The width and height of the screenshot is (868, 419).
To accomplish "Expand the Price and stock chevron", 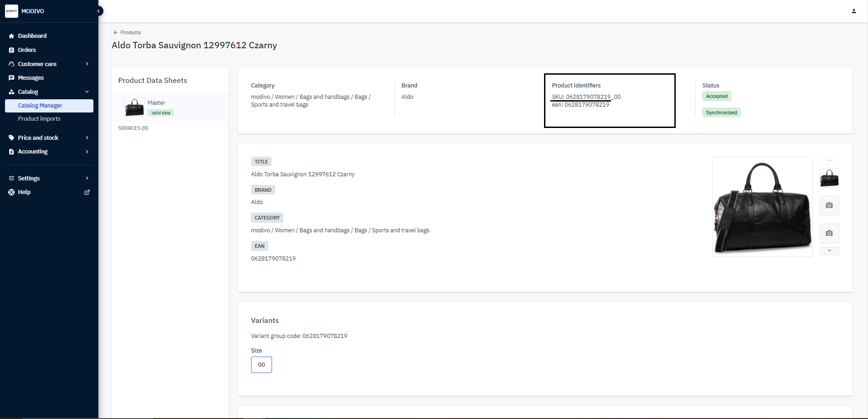I will pyautogui.click(x=87, y=138).
